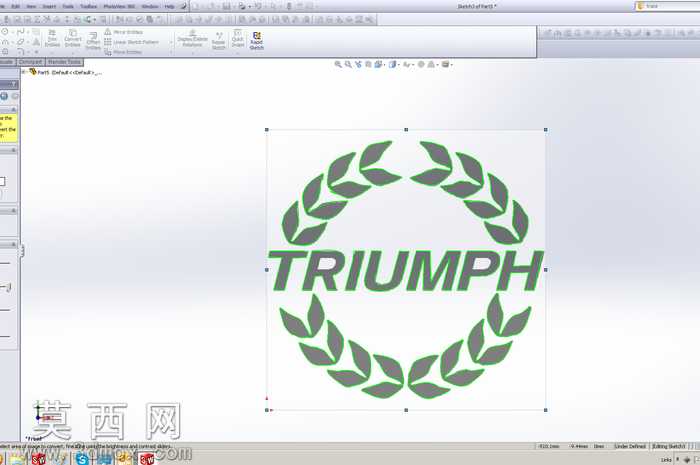The width and height of the screenshot is (700, 465).
Task: Switch to the DimXpert tab
Action: (31, 62)
